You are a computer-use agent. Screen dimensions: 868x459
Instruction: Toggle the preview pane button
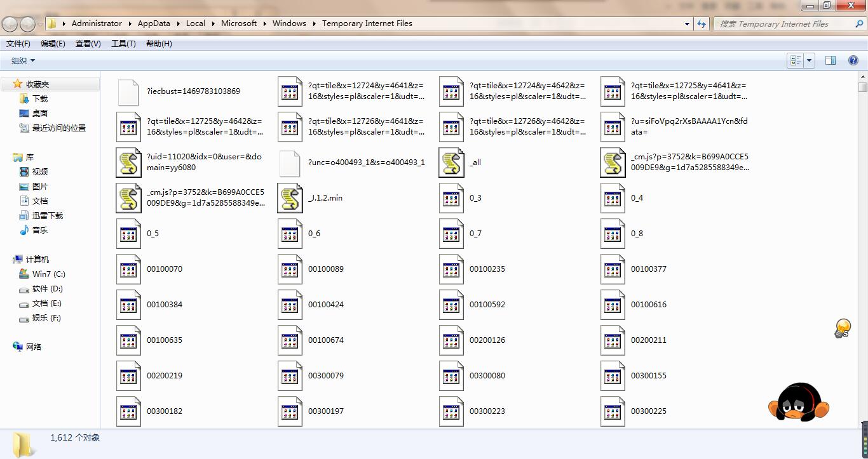[x=830, y=60]
